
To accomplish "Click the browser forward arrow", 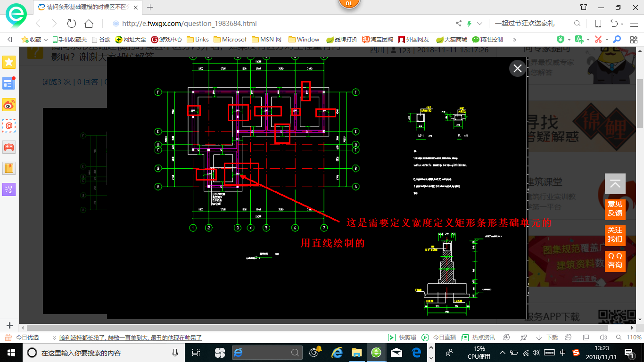I will point(54,24).
